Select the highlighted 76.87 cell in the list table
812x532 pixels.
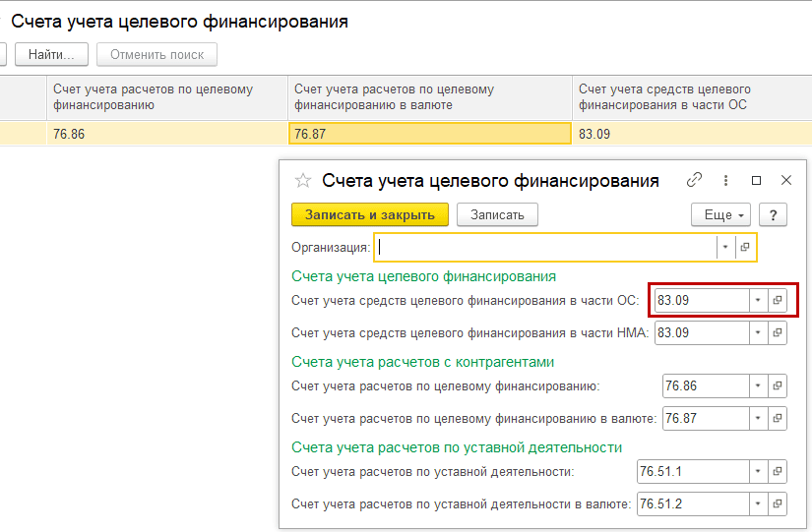[430, 134]
